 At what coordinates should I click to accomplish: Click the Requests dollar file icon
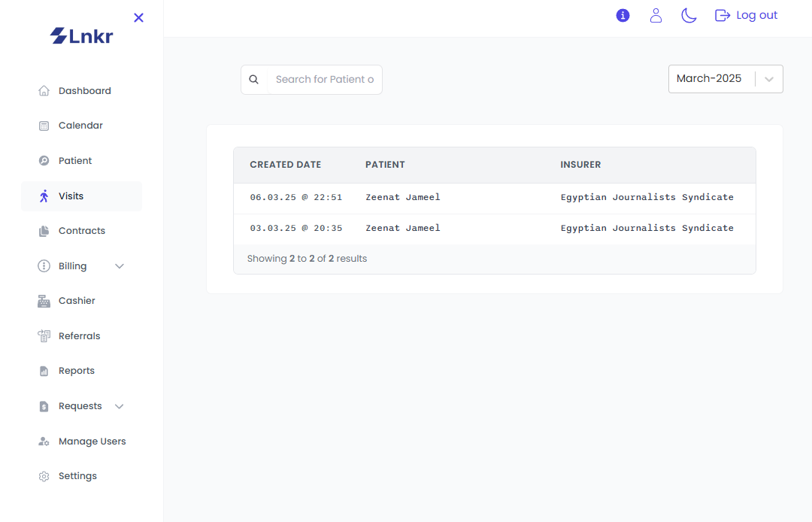(x=44, y=406)
